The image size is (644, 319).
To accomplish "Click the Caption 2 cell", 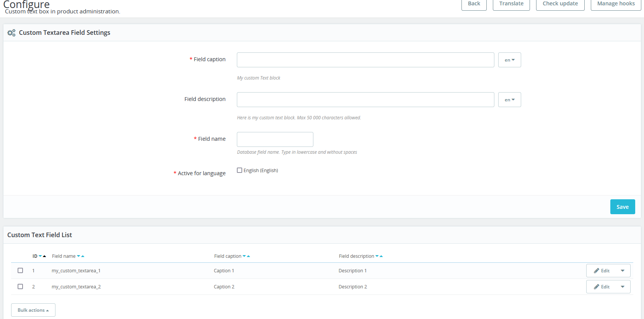I will [224, 287].
